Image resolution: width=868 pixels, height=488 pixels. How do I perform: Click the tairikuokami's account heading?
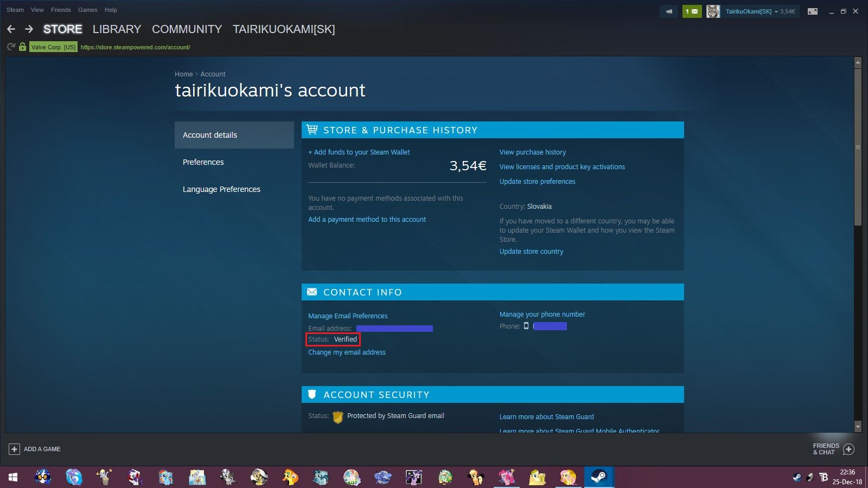(270, 90)
